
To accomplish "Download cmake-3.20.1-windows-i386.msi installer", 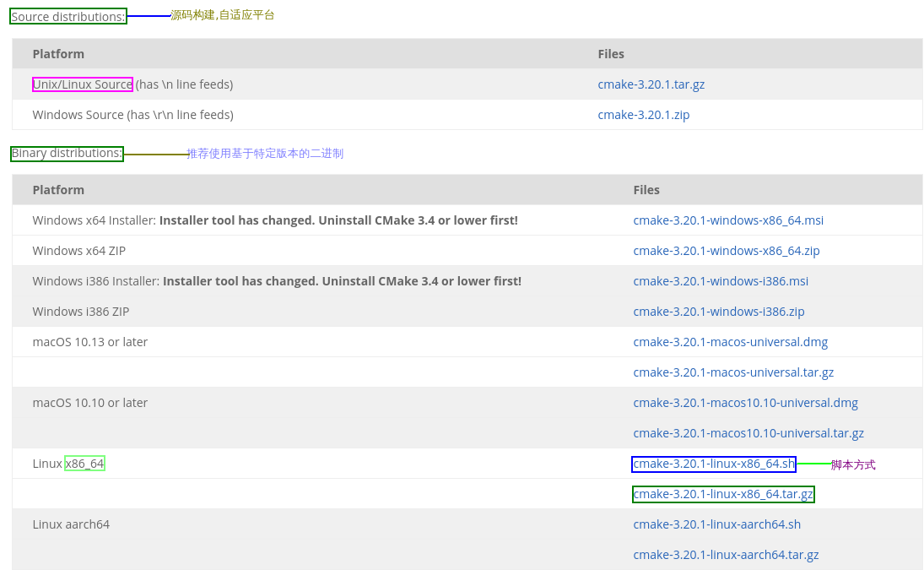I will point(720,281).
